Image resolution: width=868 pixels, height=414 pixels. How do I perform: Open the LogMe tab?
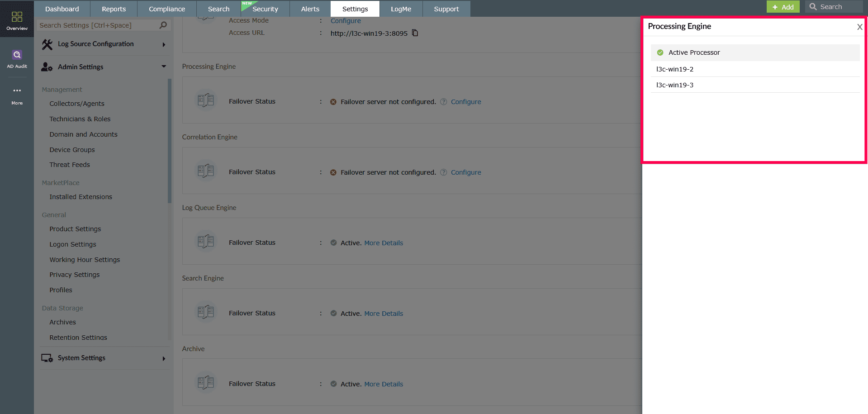(x=401, y=9)
